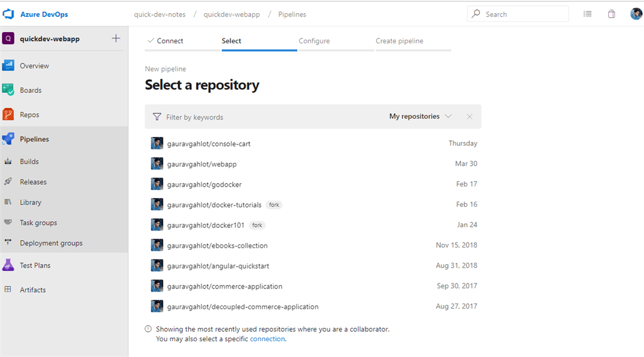The height and width of the screenshot is (357, 644).
Task: Select gauravgahlot/webapp repository
Action: coord(313,163)
